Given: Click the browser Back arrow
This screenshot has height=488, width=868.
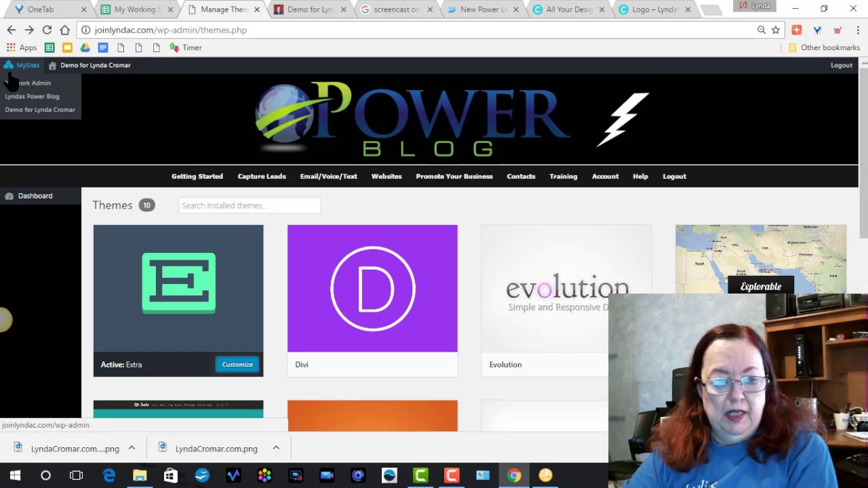Looking at the screenshot, I should pos(12,30).
